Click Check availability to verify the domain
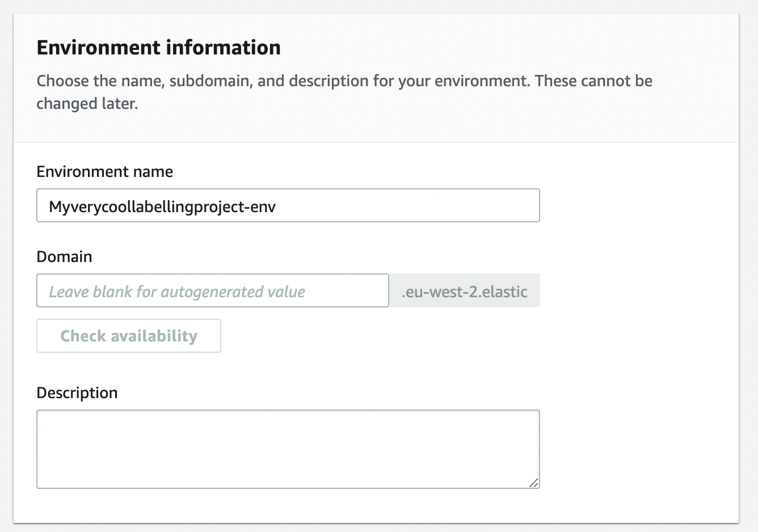 click(x=128, y=335)
